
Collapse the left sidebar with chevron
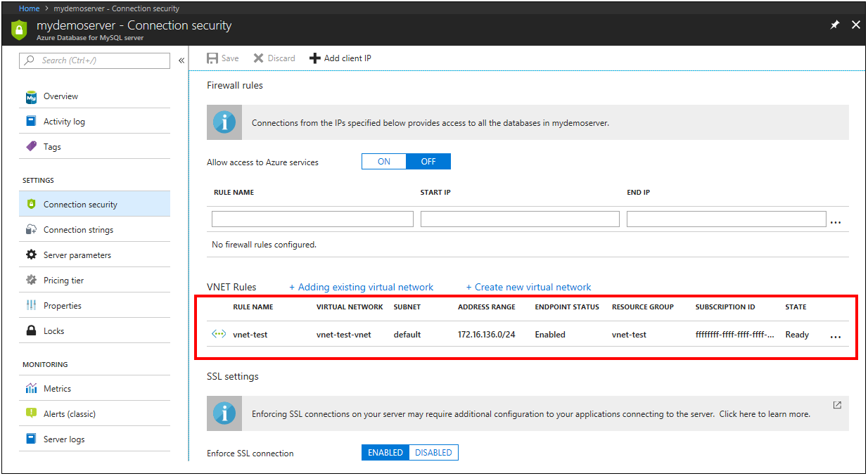pyautogui.click(x=181, y=60)
